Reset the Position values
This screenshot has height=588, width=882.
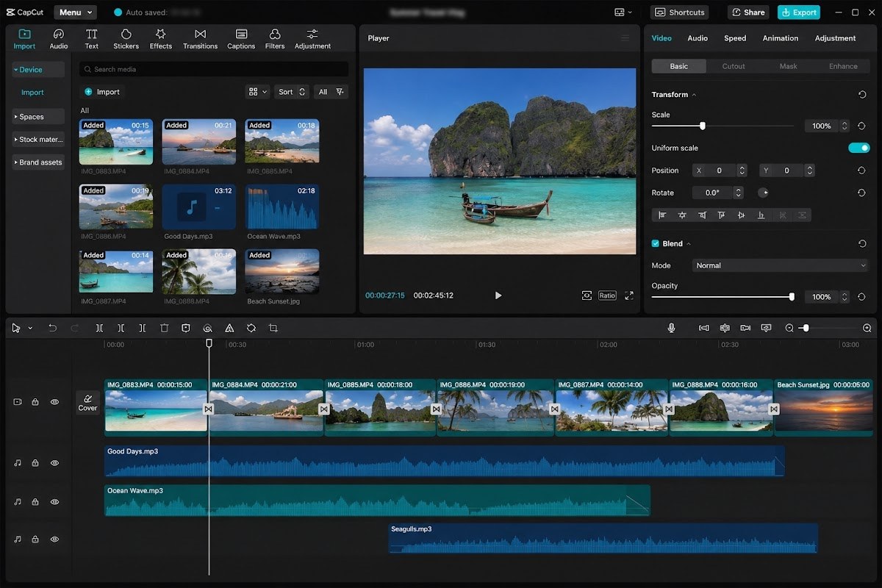[862, 171]
